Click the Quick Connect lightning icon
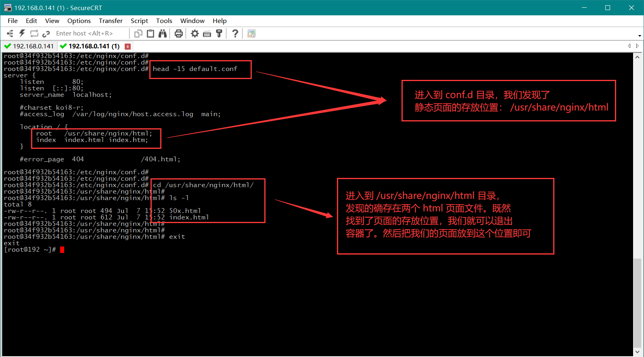 click(x=22, y=33)
